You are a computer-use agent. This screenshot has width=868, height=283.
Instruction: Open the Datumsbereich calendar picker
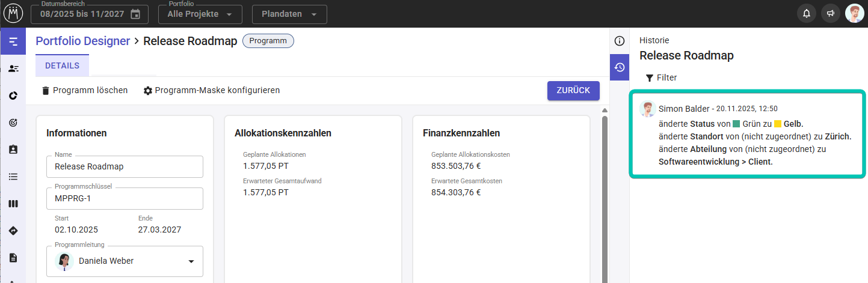[x=135, y=14]
